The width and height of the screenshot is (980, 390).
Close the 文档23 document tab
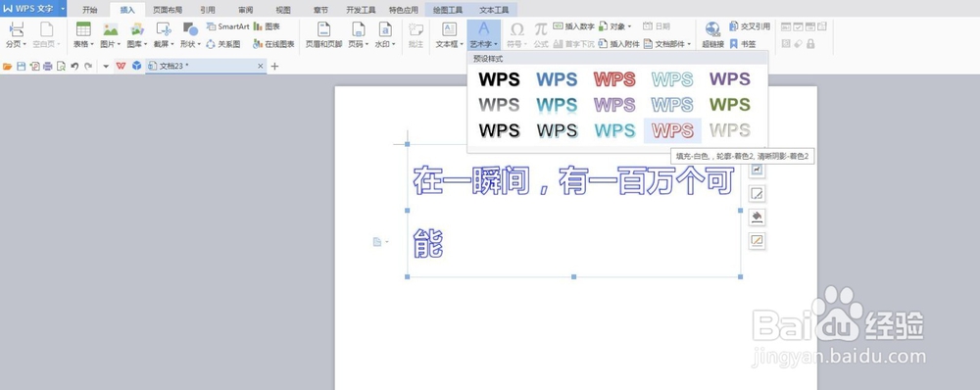click(x=261, y=66)
